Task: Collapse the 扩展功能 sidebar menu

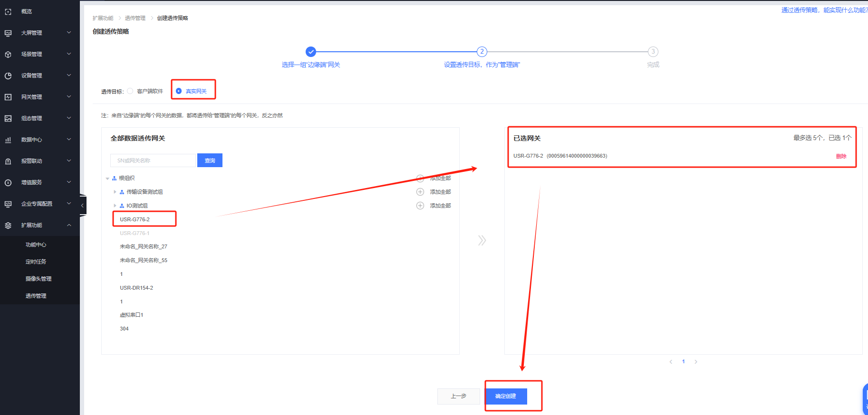Action: 69,225
